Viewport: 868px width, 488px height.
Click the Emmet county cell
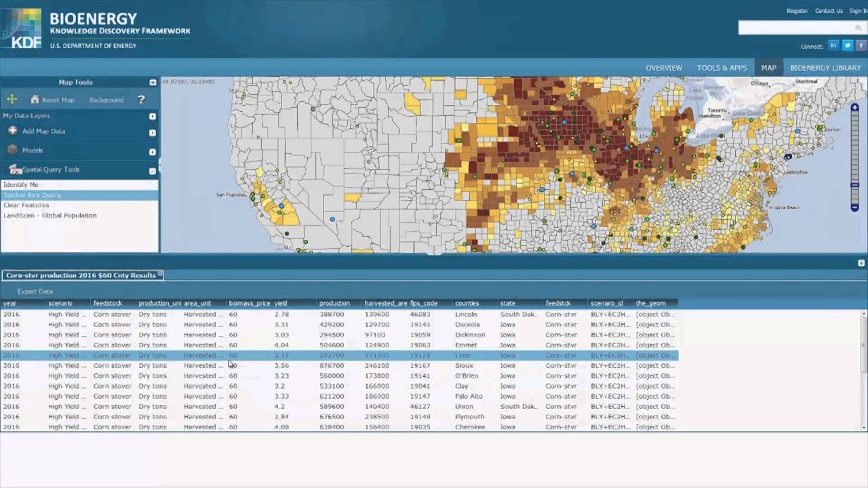(x=476, y=345)
